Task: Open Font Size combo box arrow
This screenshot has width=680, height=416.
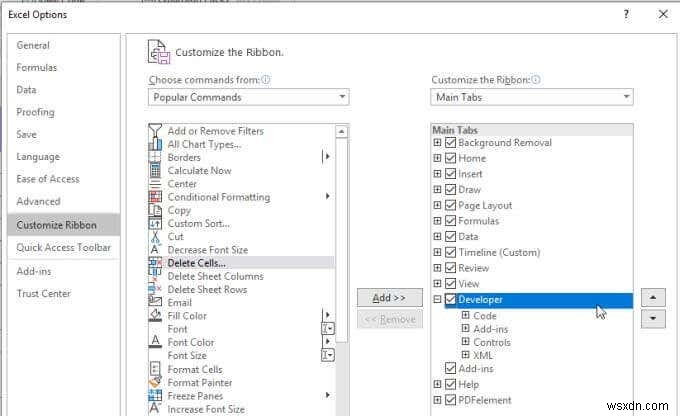Action: point(328,355)
